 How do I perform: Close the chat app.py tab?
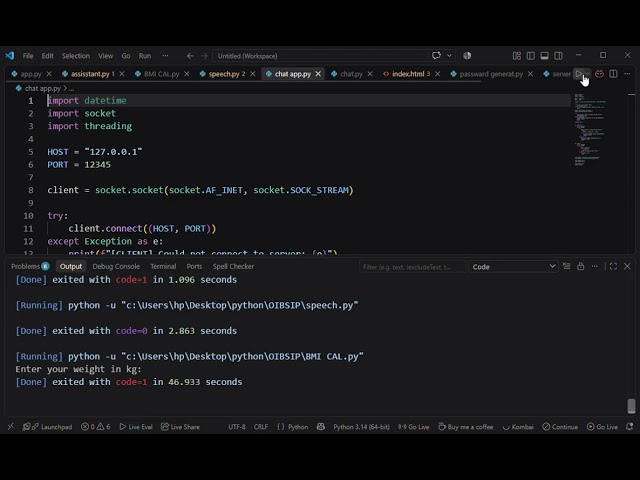(x=318, y=74)
